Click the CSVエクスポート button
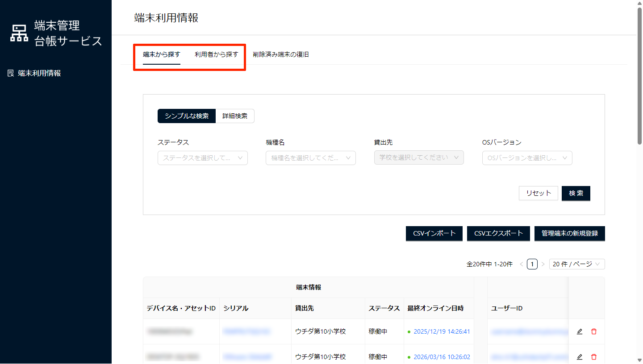Viewport: 643px width, 364px height. 498,233
